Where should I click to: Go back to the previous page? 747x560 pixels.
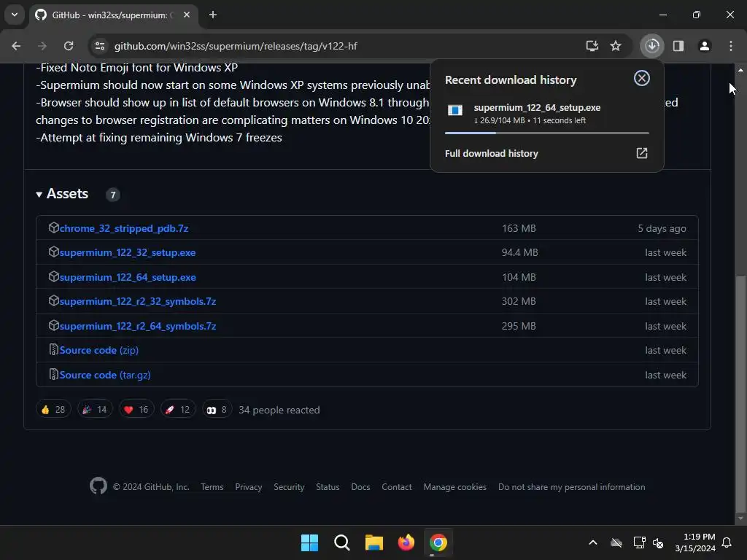pyautogui.click(x=16, y=46)
